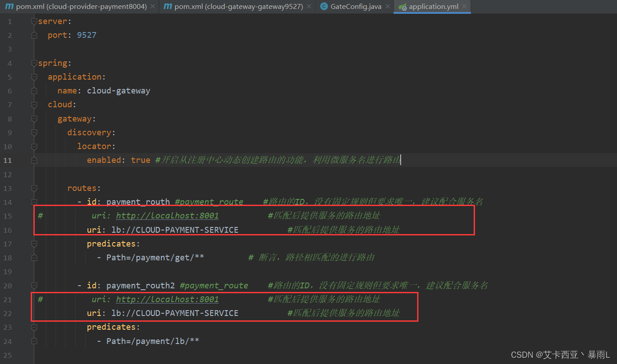Click the payment_routh2 id value
The height and width of the screenshot is (364, 617).
141,286
